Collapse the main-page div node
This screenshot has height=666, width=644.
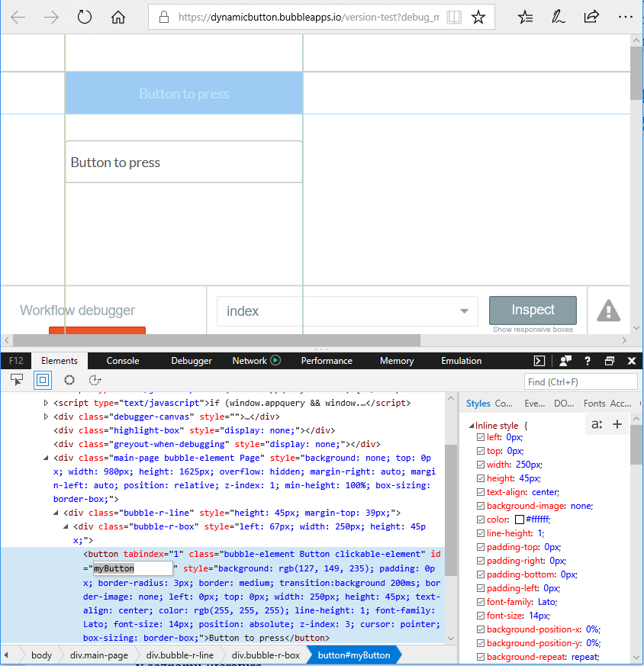46,458
